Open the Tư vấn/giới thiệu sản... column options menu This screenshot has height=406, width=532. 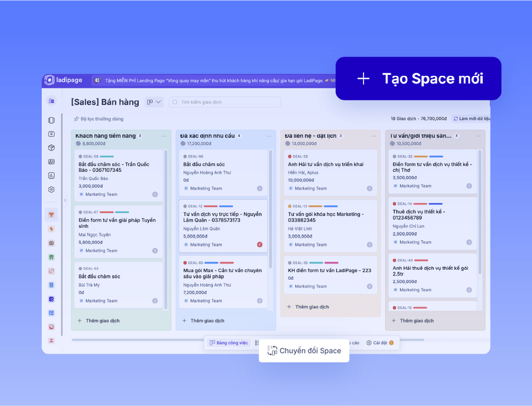coord(478,136)
